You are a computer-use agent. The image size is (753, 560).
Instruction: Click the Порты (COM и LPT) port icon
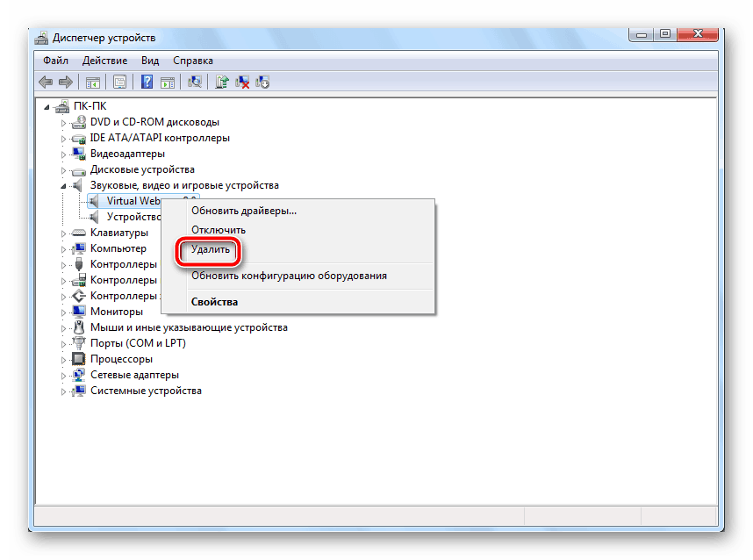click(79, 343)
